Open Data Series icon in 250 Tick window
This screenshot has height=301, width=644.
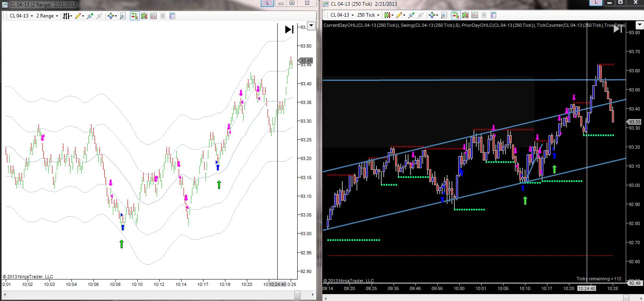(x=465, y=15)
